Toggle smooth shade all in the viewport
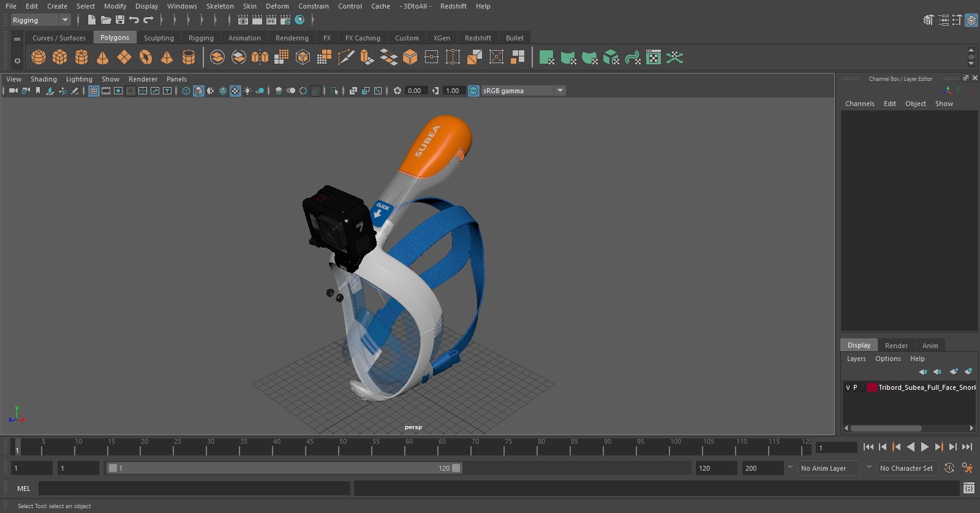 tap(198, 91)
